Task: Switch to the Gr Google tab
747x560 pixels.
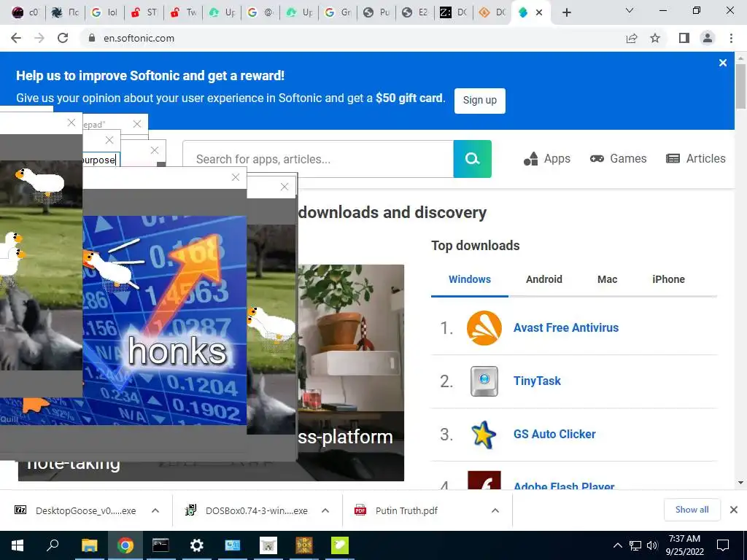Action: pos(338,13)
